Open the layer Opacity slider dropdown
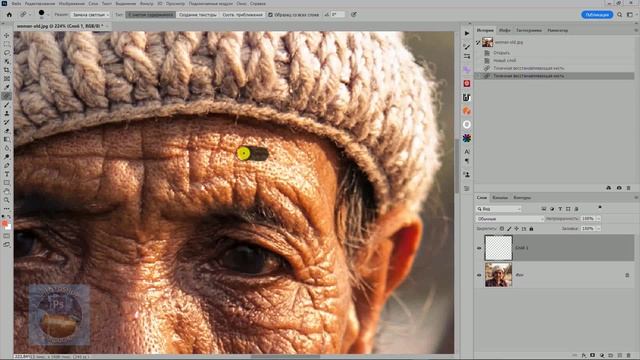The height and width of the screenshot is (360, 640). 598,219
